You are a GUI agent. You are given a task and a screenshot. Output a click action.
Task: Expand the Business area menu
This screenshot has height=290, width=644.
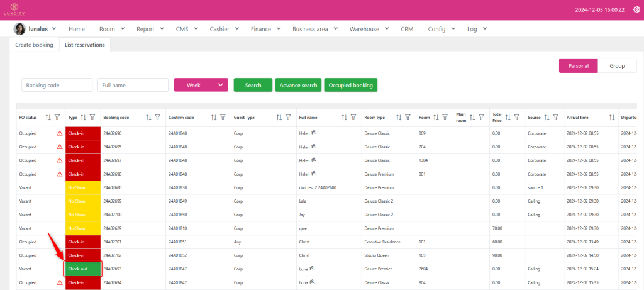pyautogui.click(x=316, y=29)
